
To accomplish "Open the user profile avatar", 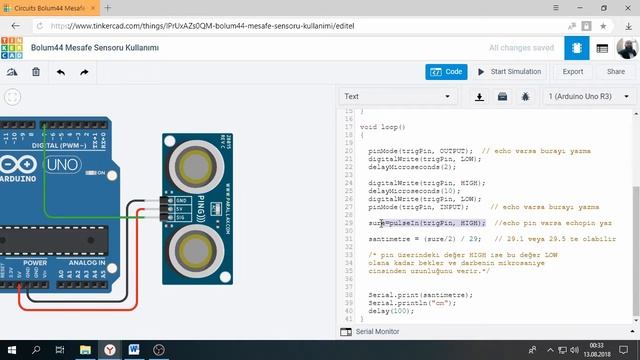I will (x=627, y=48).
